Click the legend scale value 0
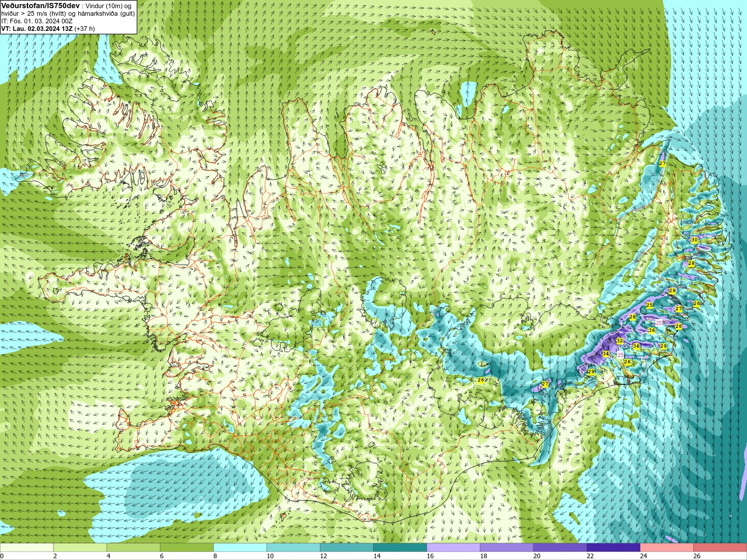The image size is (747, 560). (x=2, y=556)
